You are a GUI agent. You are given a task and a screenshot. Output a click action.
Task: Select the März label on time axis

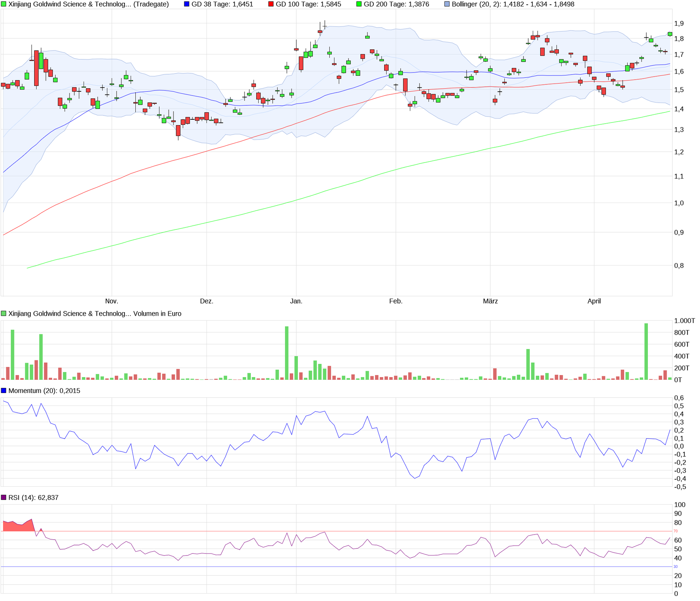(x=490, y=301)
